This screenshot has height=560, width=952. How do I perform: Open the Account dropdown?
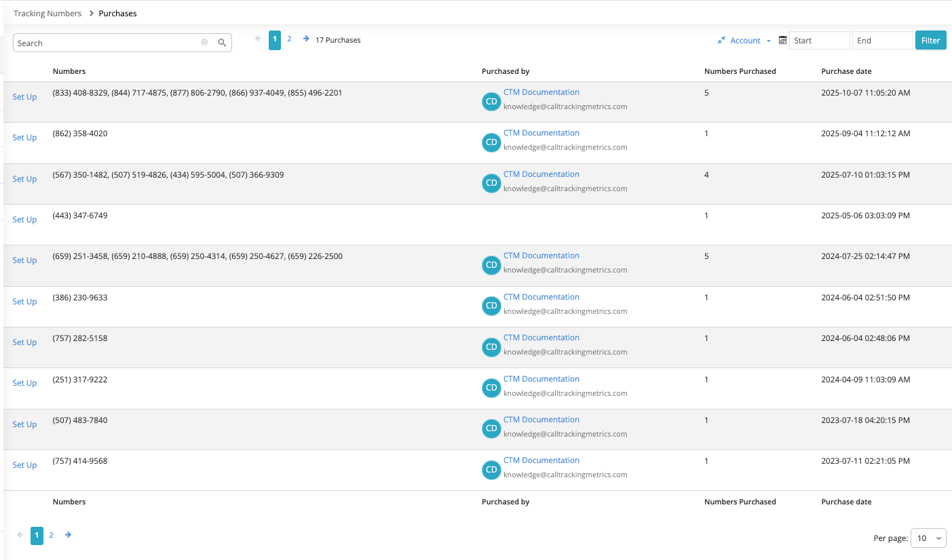click(x=750, y=41)
